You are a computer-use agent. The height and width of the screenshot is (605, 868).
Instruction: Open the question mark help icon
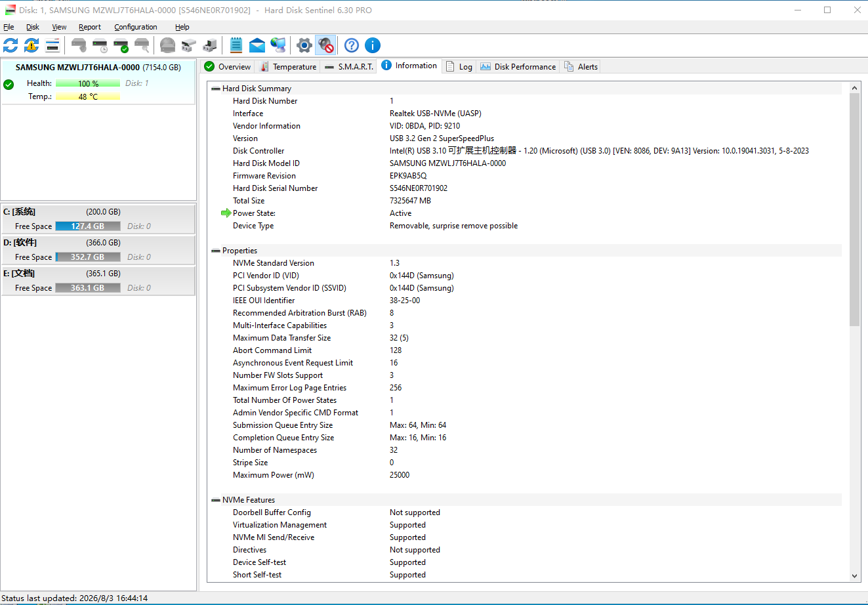pyautogui.click(x=352, y=45)
